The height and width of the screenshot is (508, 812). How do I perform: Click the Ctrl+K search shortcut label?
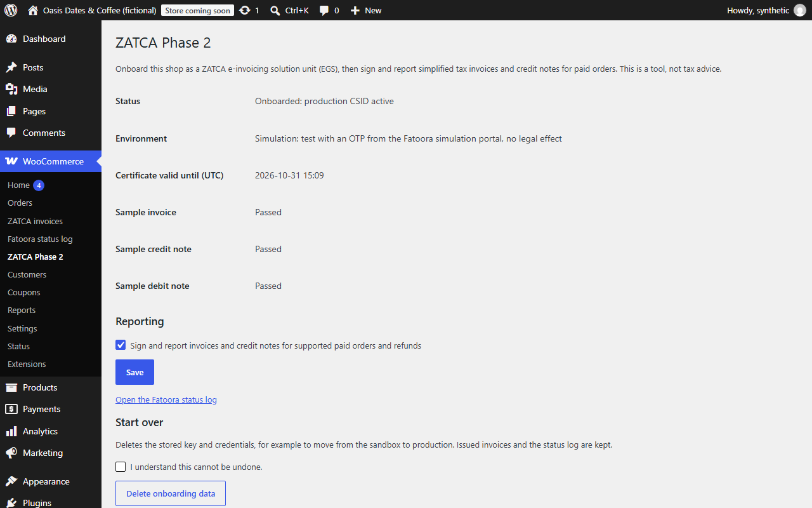[x=297, y=10]
